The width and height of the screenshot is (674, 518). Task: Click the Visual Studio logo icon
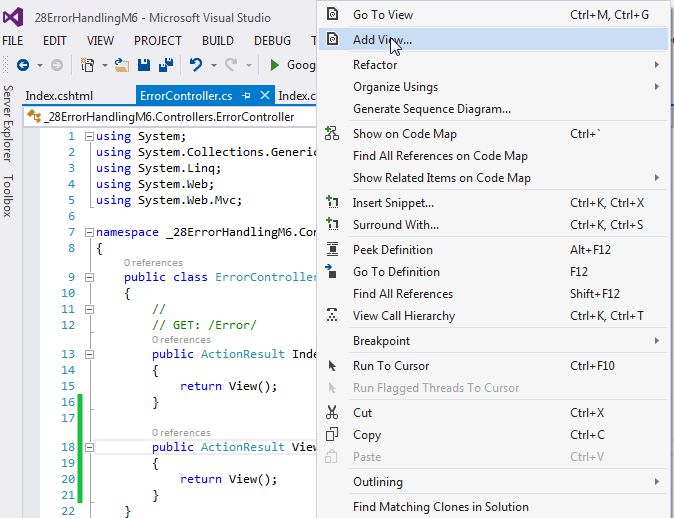tap(13, 17)
